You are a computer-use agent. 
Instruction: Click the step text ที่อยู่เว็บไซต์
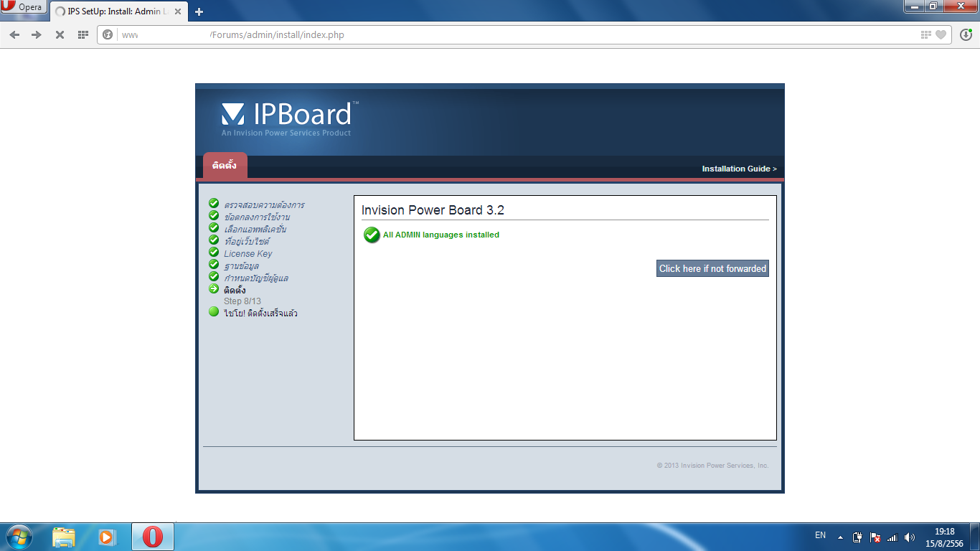pos(246,241)
